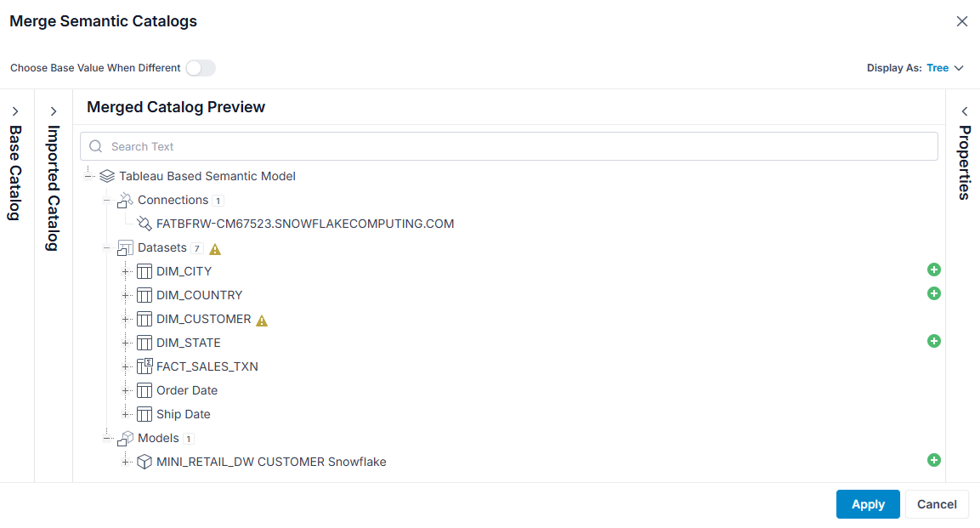The image size is (980, 528).
Task: Click the green plus icon for DIM_CITY
Action: tap(934, 270)
